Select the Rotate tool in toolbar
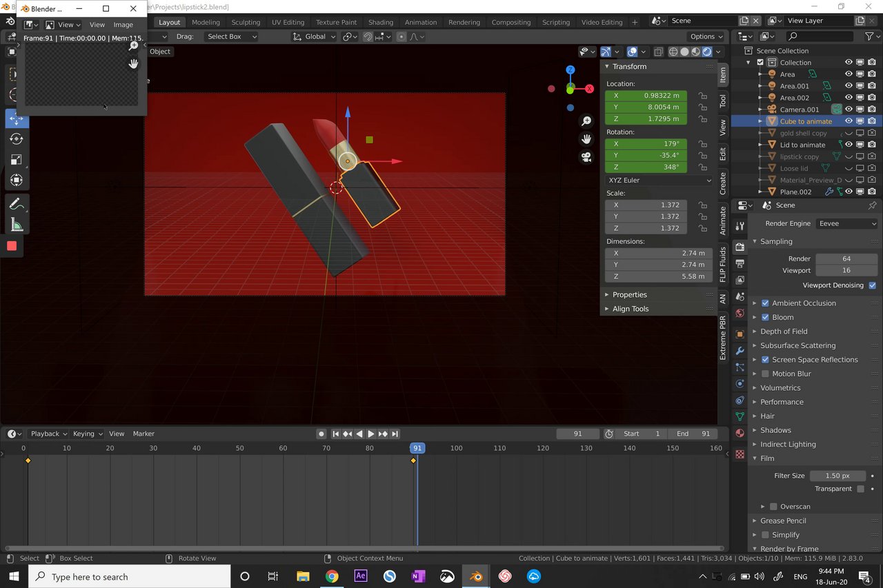Viewport: 883px width, 588px height. coord(17,139)
